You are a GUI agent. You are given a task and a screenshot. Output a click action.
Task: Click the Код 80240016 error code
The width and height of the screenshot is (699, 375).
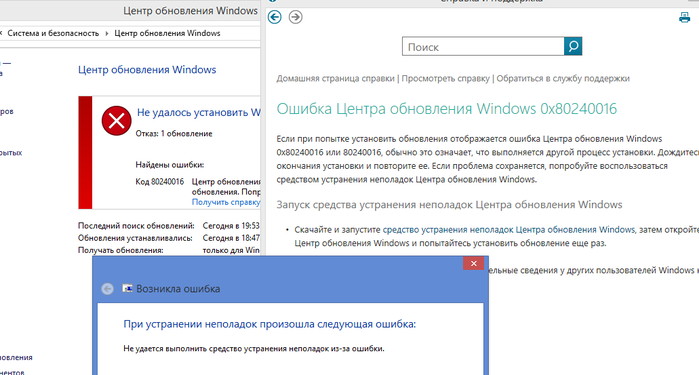pyautogui.click(x=160, y=181)
